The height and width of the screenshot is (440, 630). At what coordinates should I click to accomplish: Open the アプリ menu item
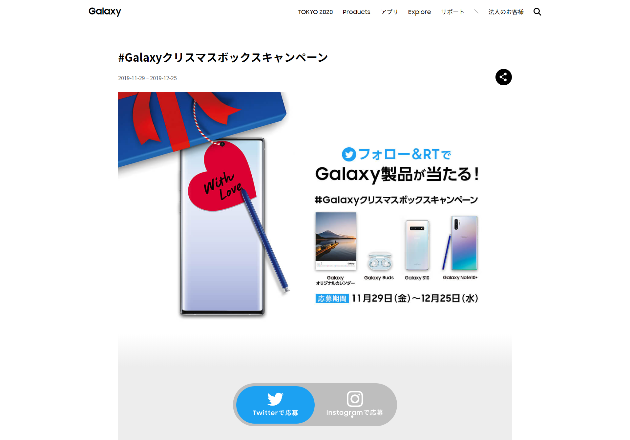click(x=389, y=12)
